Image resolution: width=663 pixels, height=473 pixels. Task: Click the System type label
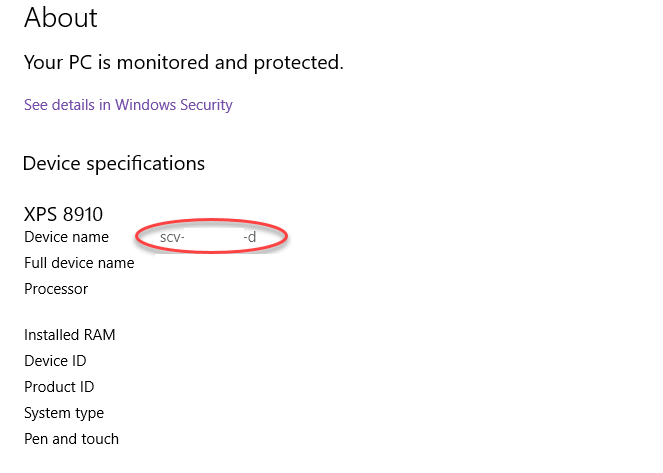point(64,413)
